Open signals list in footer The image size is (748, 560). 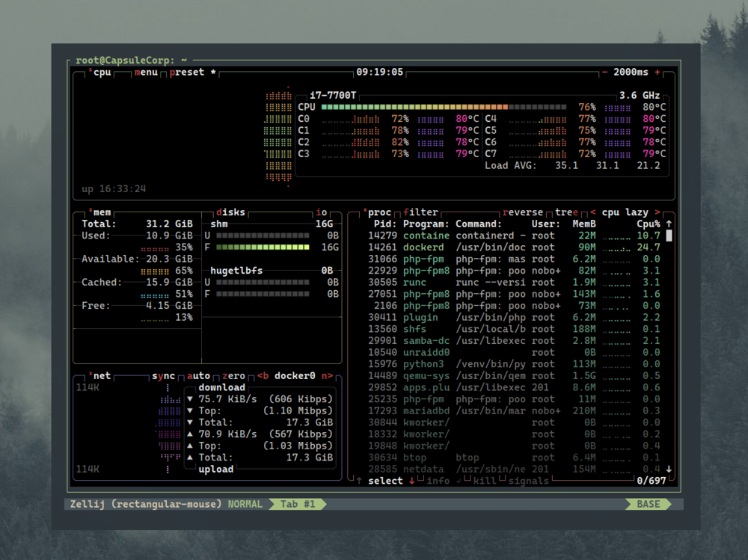click(529, 481)
